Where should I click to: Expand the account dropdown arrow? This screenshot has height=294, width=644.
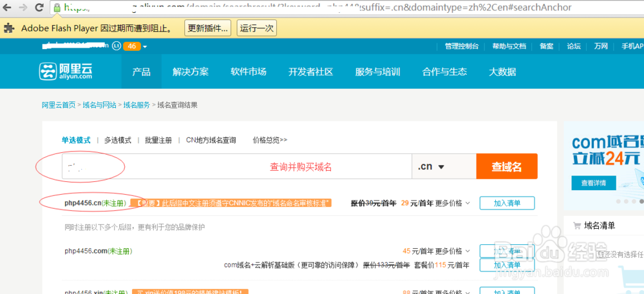coord(144,46)
